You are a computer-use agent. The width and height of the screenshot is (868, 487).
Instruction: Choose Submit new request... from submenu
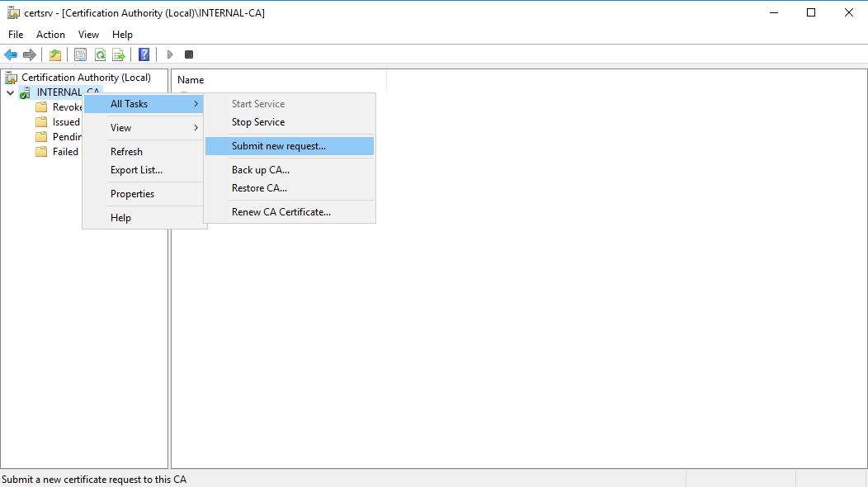coord(279,146)
